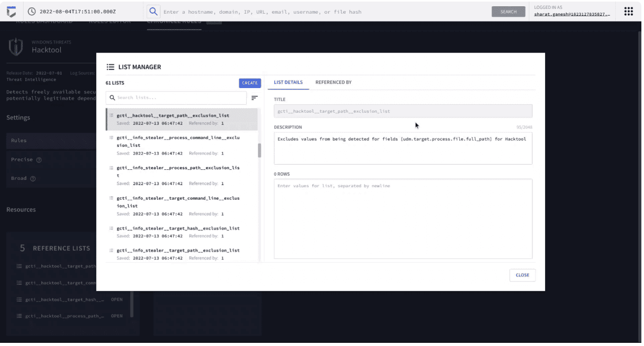
Task: Click the '0 ROWS' label
Action: (282, 174)
